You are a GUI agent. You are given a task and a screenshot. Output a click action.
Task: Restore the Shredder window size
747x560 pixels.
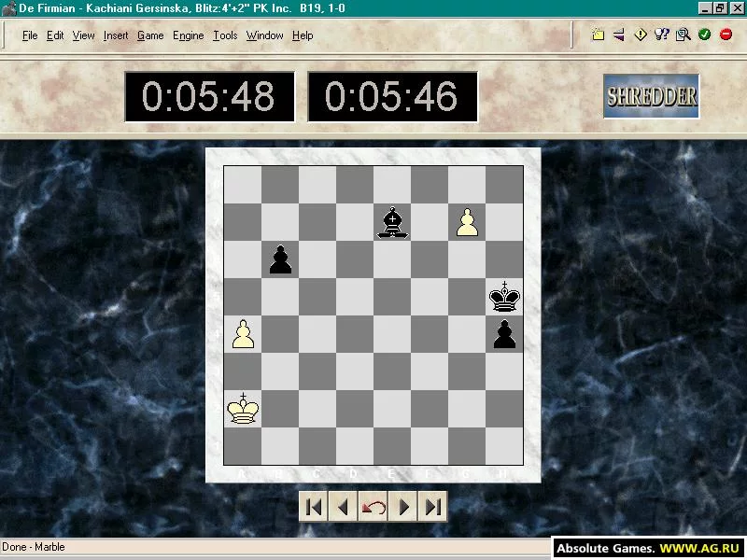tap(719, 8)
